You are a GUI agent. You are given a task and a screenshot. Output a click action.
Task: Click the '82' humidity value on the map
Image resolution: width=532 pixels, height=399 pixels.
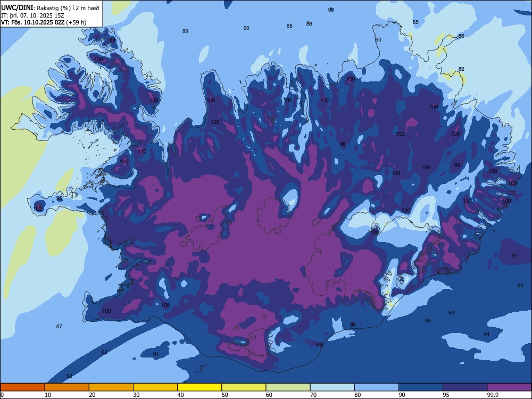(461, 69)
